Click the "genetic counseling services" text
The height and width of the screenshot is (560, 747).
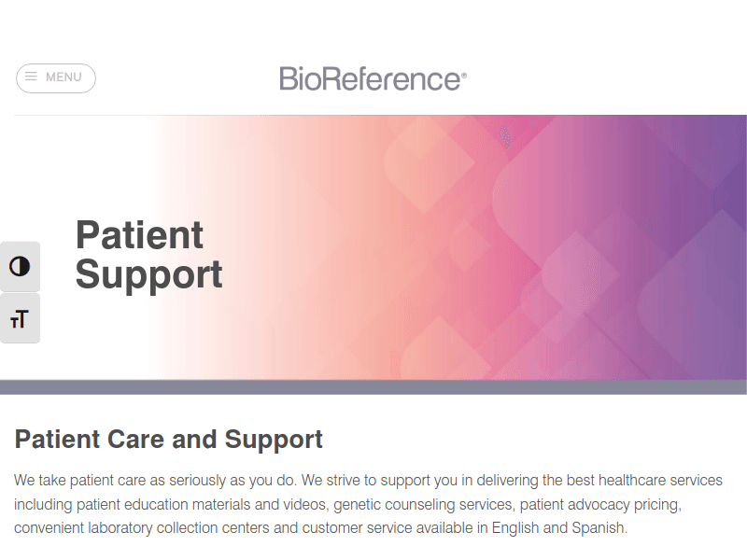[421, 505]
